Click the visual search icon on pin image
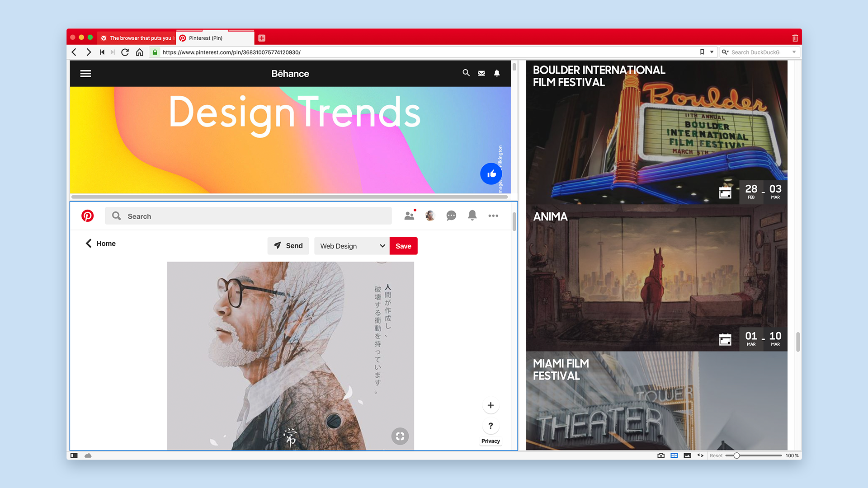The width and height of the screenshot is (868, 488). click(x=400, y=436)
